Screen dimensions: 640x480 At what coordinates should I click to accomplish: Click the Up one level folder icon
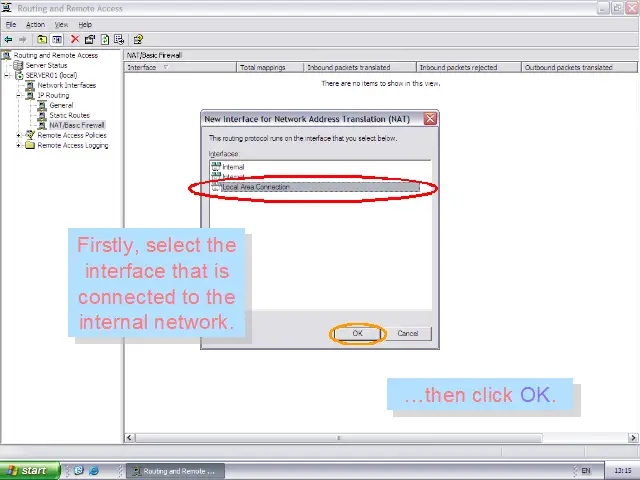click(x=42, y=40)
